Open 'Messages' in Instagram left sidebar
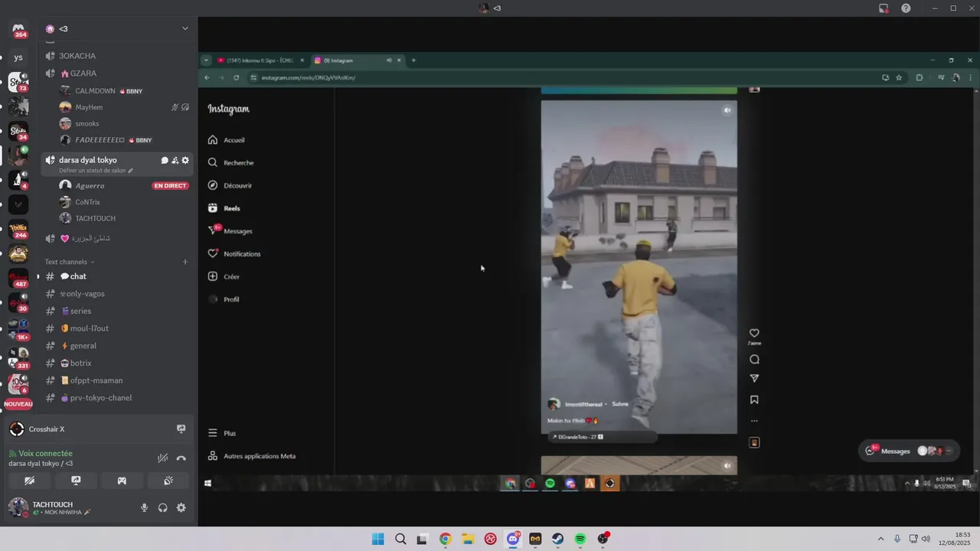Image resolution: width=980 pixels, height=551 pixels. pyautogui.click(x=230, y=231)
